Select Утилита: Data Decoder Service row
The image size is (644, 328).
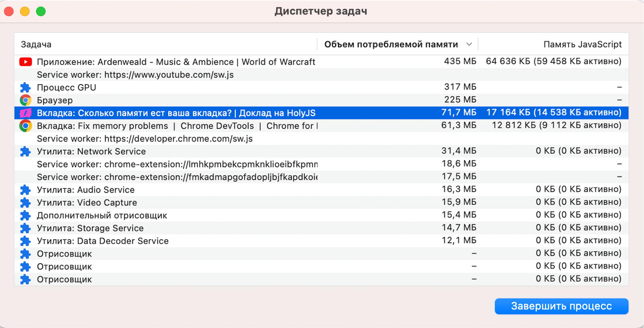321,241
